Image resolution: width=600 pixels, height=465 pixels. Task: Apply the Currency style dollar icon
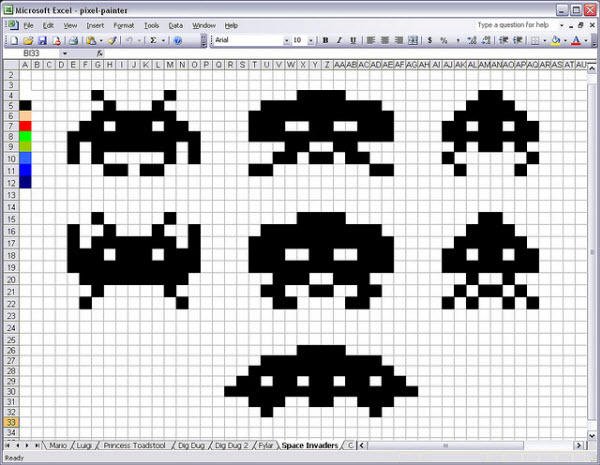tap(430, 41)
